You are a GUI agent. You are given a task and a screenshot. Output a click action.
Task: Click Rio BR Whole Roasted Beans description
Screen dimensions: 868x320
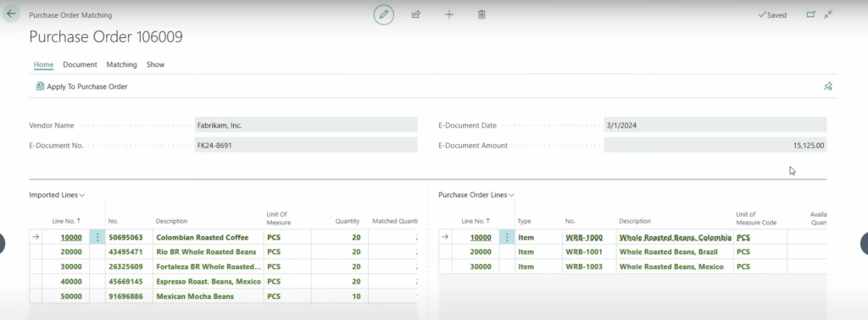click(x=207, y=252)
